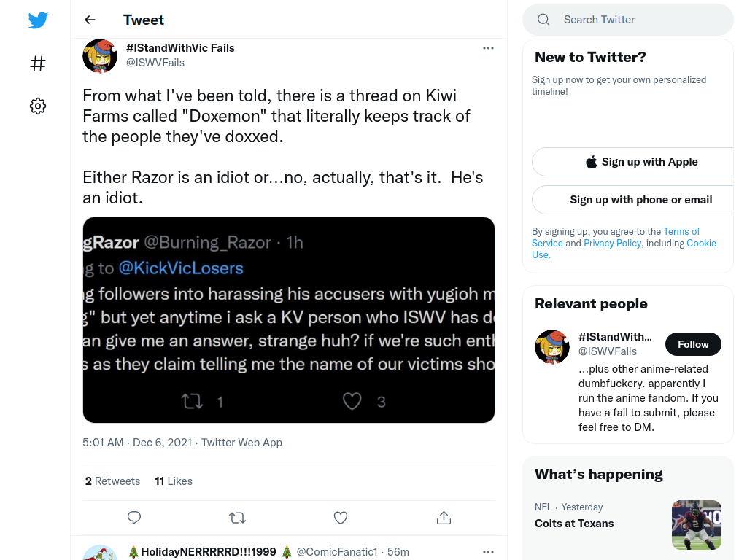This screenshot has width=747, height=560.
Task: Click the Twitter bird home logo
Action: [38, 20]
